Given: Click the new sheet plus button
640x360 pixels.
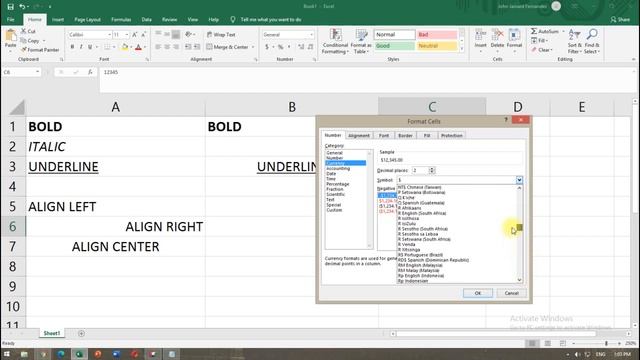Looking at the screenshot, I should [x=81, y=333].
